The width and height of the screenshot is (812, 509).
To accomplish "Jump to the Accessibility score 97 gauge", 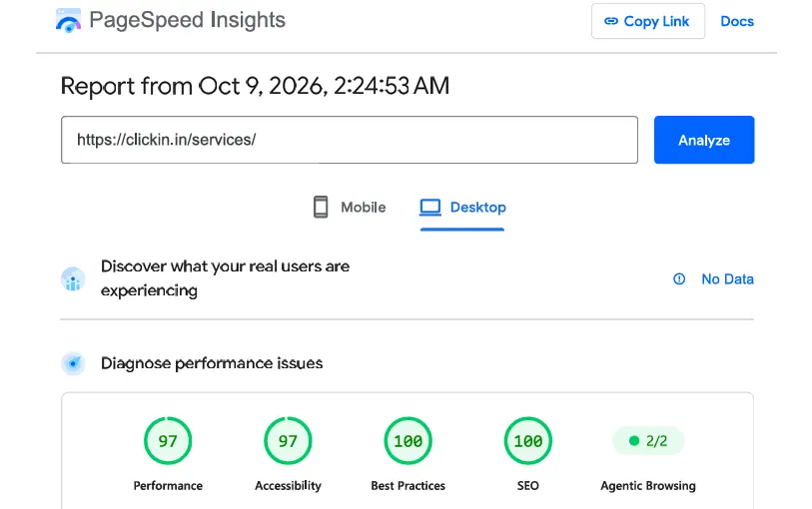I will click(x=288, y=441).
